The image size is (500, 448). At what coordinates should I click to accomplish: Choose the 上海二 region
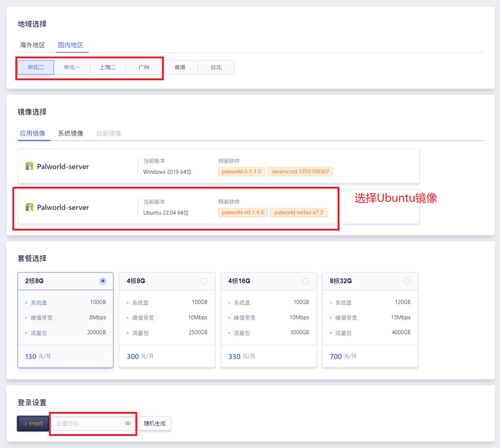(x=108, y=67)
